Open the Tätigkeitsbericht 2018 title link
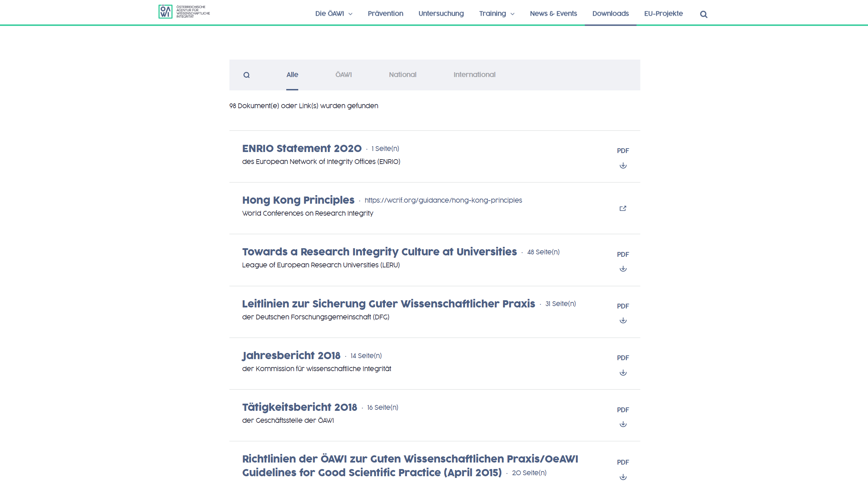868x493 pixels. (x=300, y=407)
